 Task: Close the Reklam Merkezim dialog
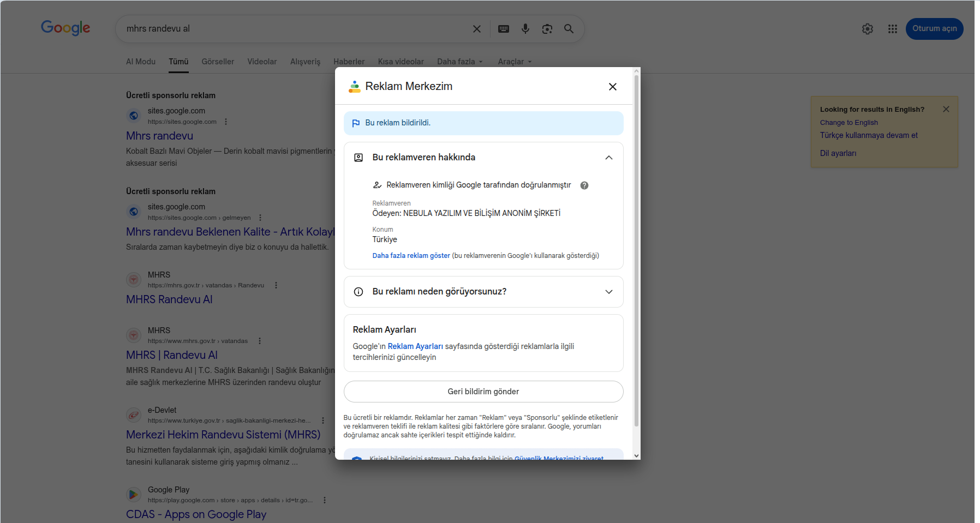[613, 87]
